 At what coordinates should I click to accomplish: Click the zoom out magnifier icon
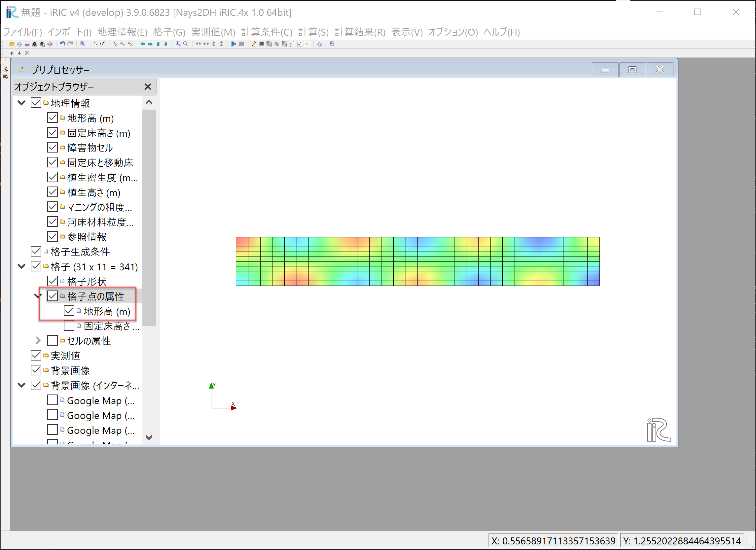[x=186, y=44]
